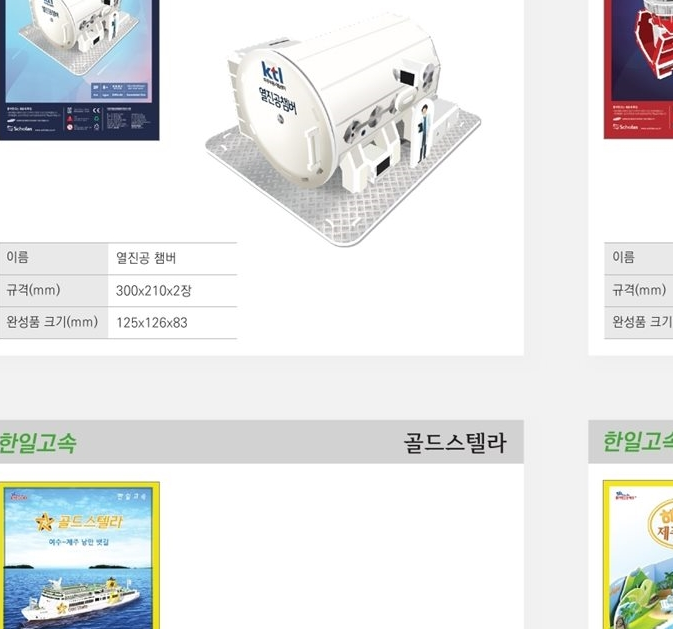This screenshot has width=673, height=629.
Task: Open the red product box thumbnail
Action: coord(638,70)
